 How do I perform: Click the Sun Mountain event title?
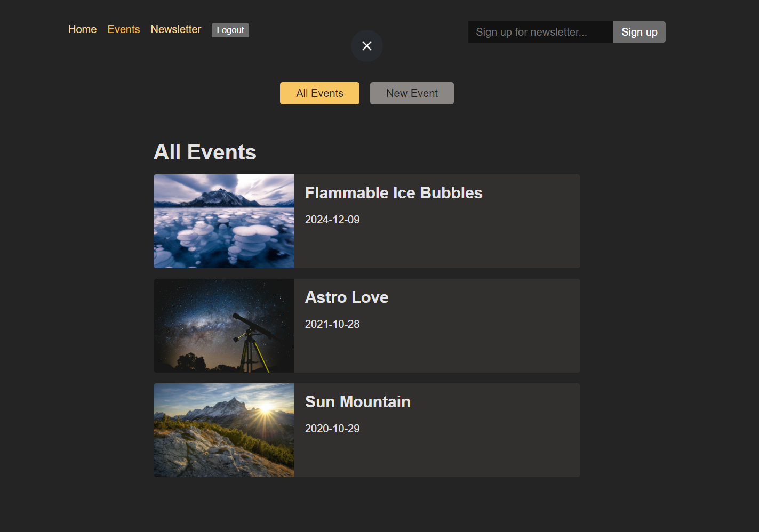tap(357, 401)
